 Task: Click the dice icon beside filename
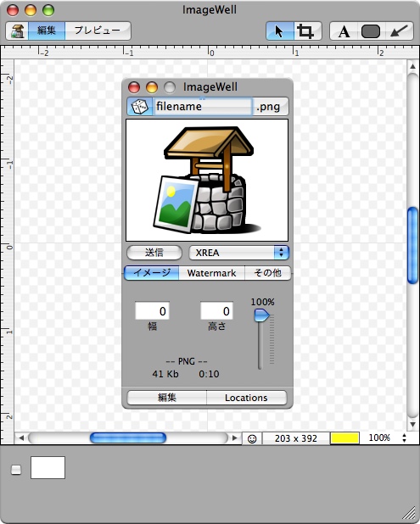click(140, 107)
